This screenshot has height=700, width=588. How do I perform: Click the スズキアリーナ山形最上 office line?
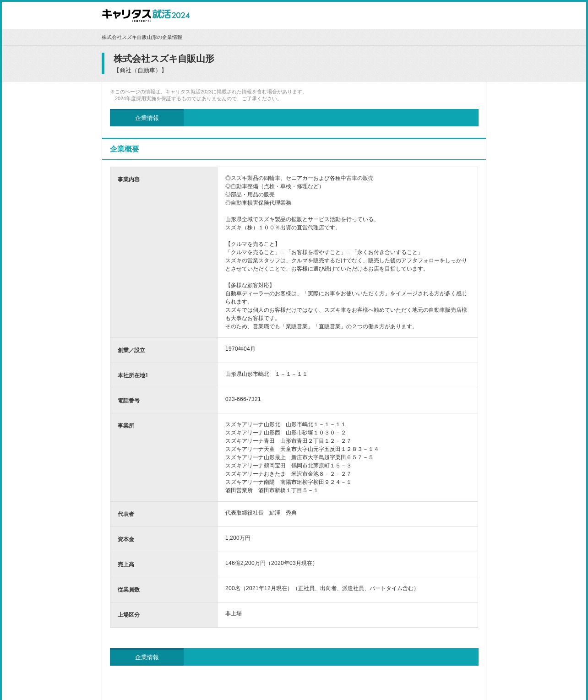299,457
